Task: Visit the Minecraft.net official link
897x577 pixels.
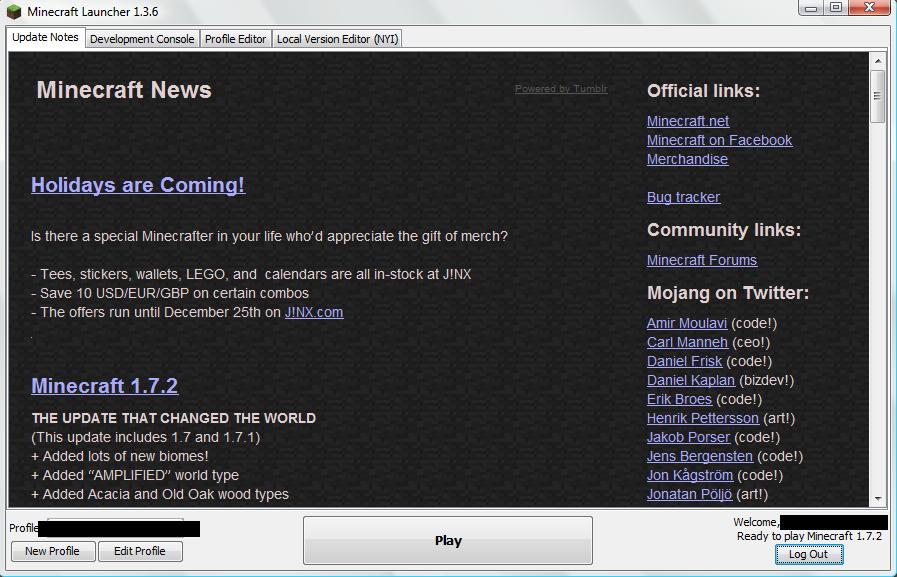Action: pos(688,121)
